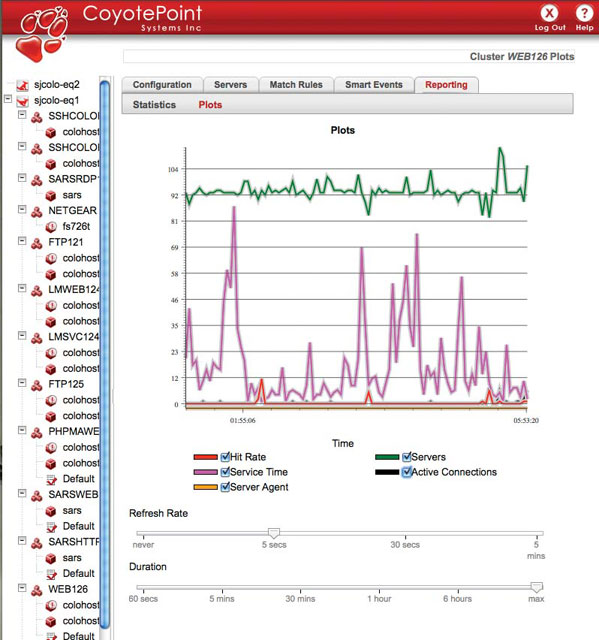Click the sars server icon under SARSRDP

pyautogui.click(x=51, y=196)
